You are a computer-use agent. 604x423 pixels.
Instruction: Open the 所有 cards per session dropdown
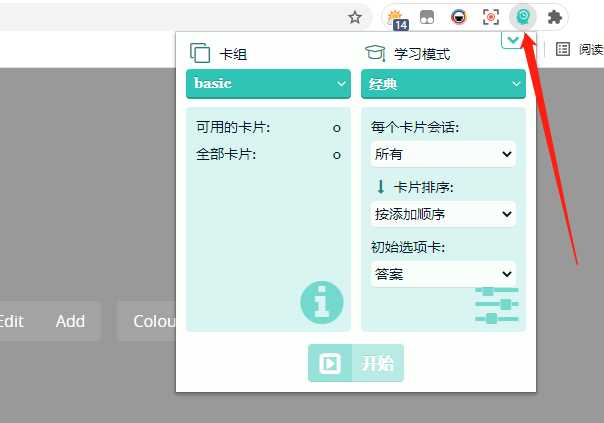(x=443, y=154)
